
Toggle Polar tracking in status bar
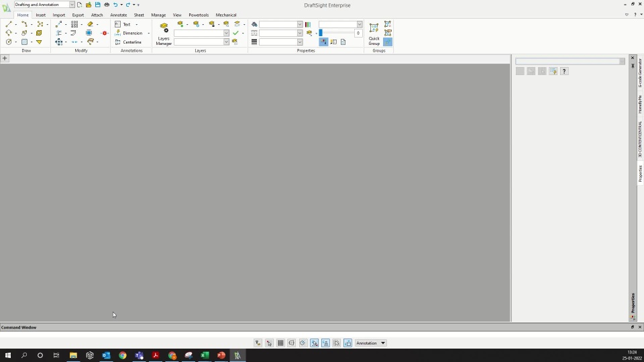click(303, 343)
